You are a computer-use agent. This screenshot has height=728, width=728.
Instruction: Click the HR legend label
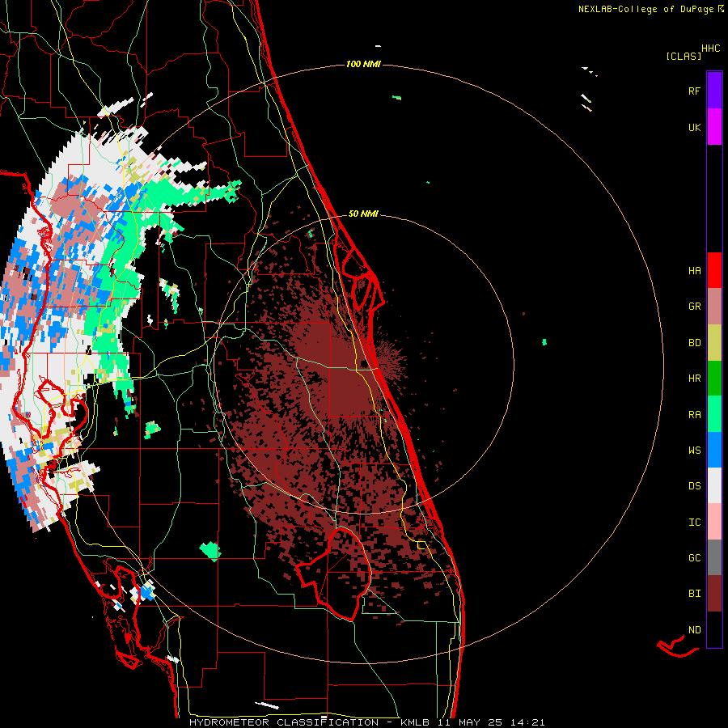click(x=694, y=378)
